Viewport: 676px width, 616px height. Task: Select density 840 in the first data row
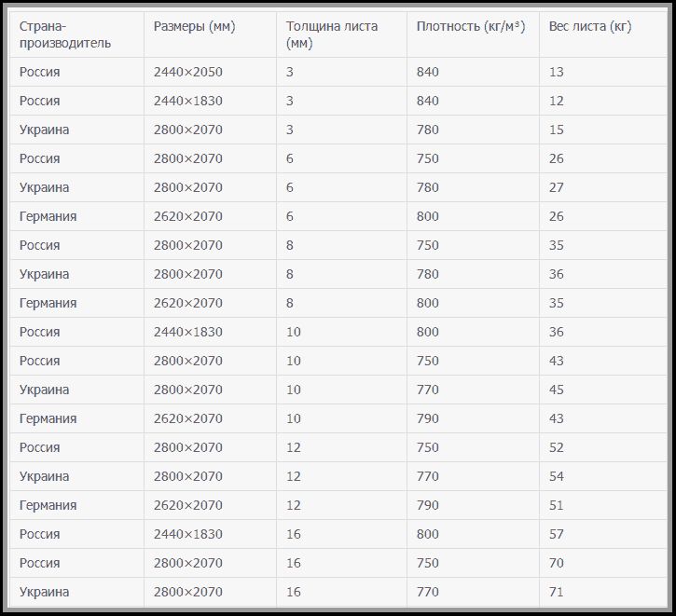coord(428,72)
